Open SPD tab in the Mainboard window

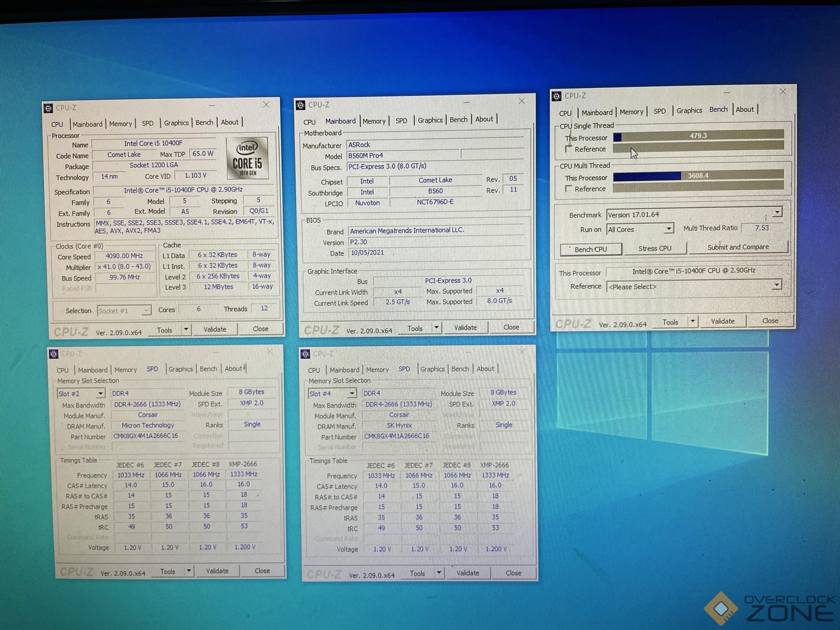click(402, 121)
